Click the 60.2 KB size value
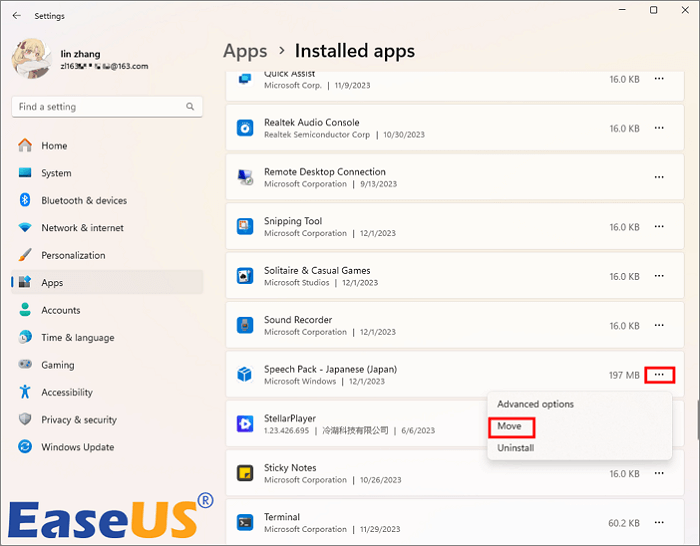Image resolution: width=700 pixels, height=546 pixels. tap(624, 523)
